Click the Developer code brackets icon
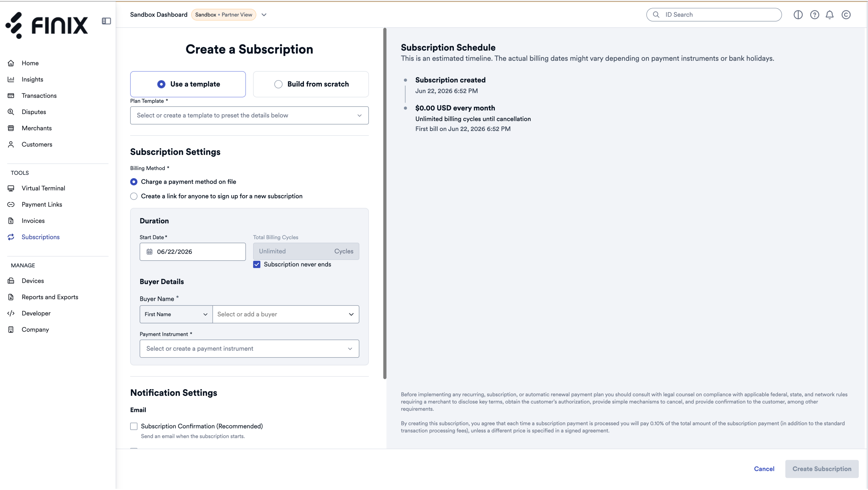868x490 pixels. 11,313
